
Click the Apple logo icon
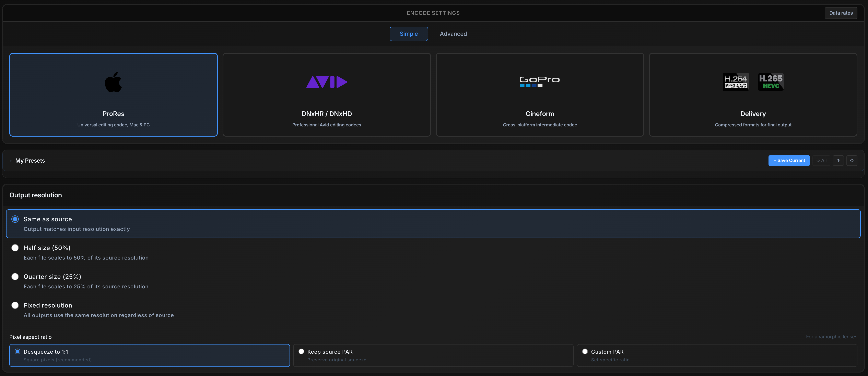pyautogui.click(x=113, y=82)
